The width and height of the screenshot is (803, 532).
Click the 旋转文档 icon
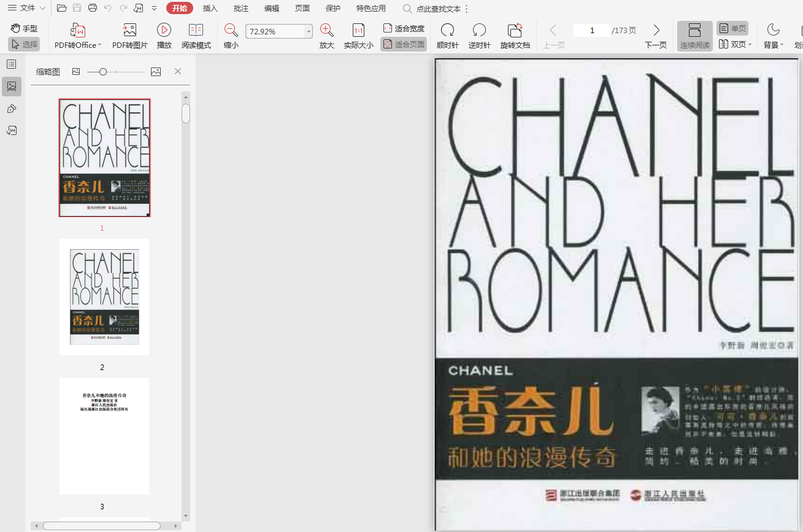(x=515, y=31)
